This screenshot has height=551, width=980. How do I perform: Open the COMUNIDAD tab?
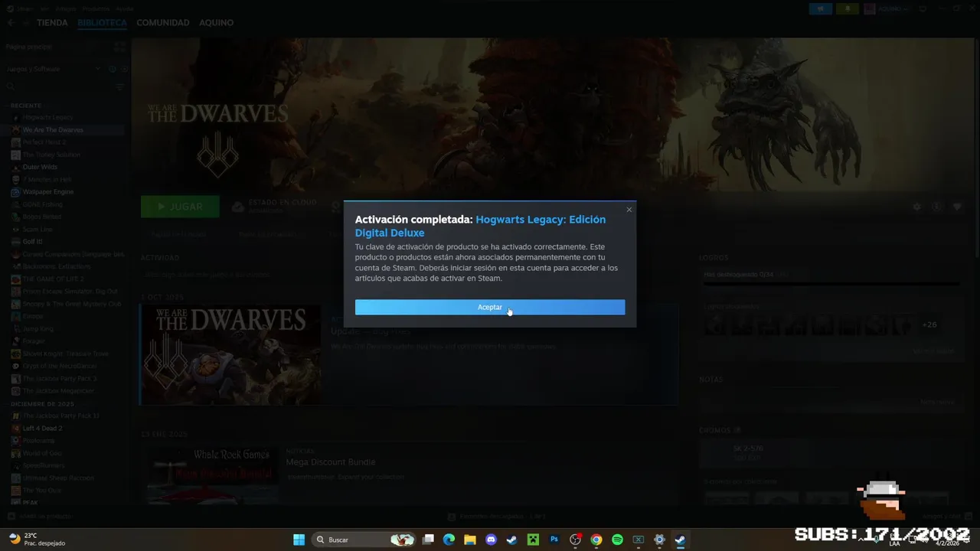coord(163,23)
